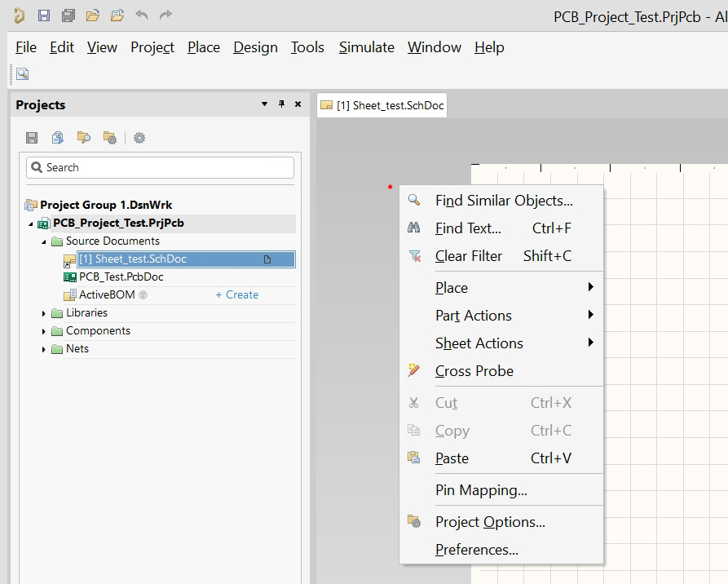Click the Find Similar Objects magnifier icon
The image size is (728, 584).
tap(413, 201)
